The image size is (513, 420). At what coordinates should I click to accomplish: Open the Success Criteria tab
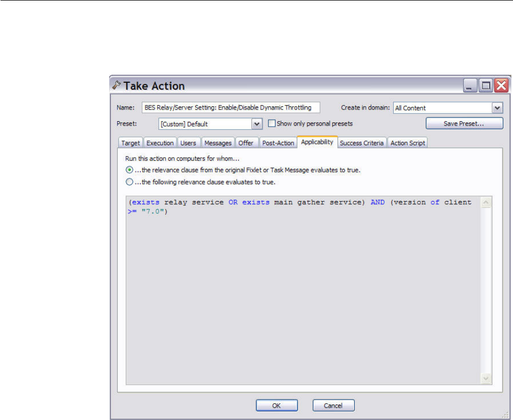click(x=362, y=143)
